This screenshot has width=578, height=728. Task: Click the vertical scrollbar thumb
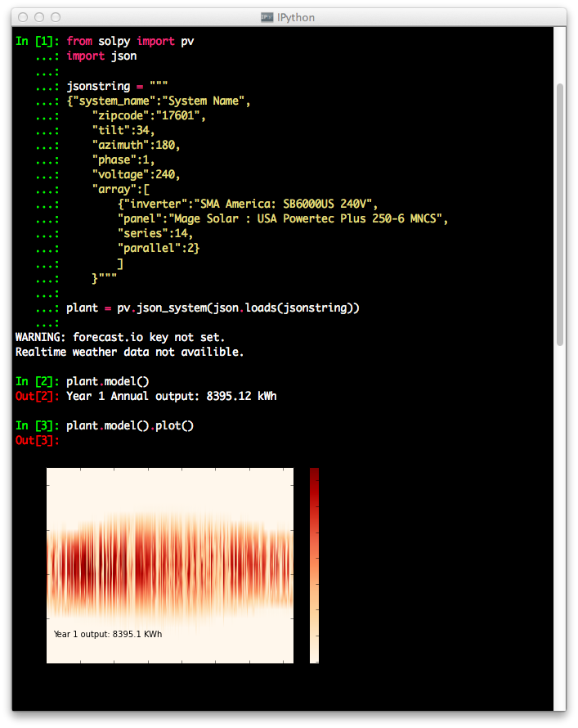[x=559, y=214]
